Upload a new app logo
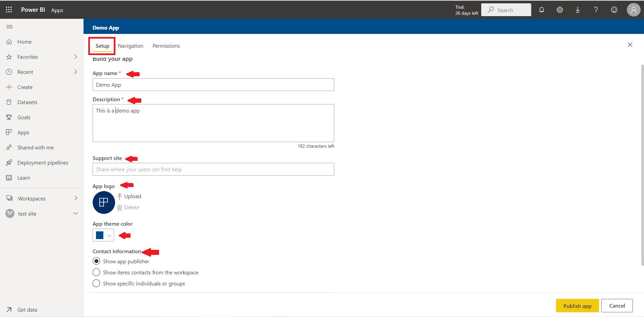This screenshot has width=644, height=317. tap(132, 196)
